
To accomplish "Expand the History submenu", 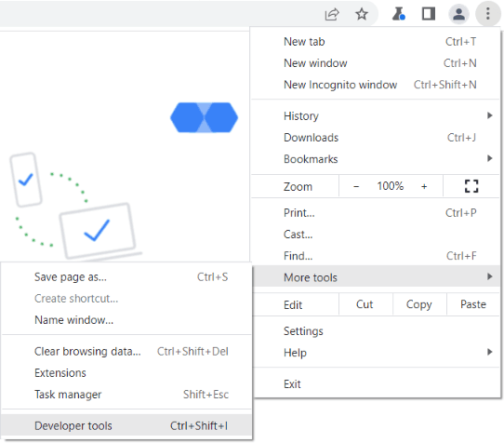I will 376,115.
